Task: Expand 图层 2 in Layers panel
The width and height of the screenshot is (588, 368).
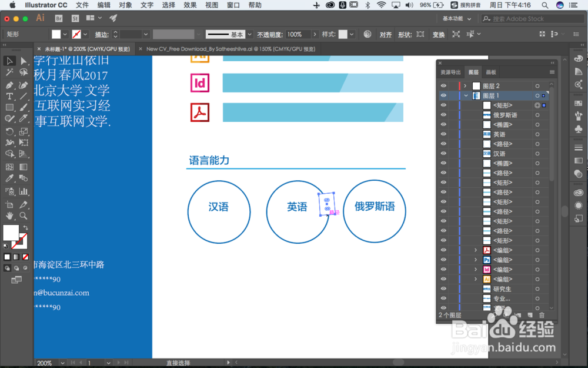Action: click(465, 86)
